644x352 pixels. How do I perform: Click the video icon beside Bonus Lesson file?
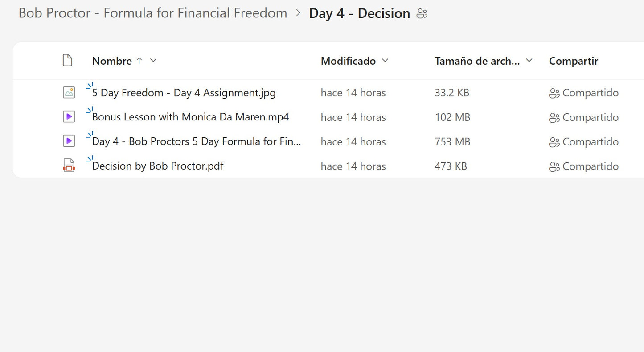point(69,117)
